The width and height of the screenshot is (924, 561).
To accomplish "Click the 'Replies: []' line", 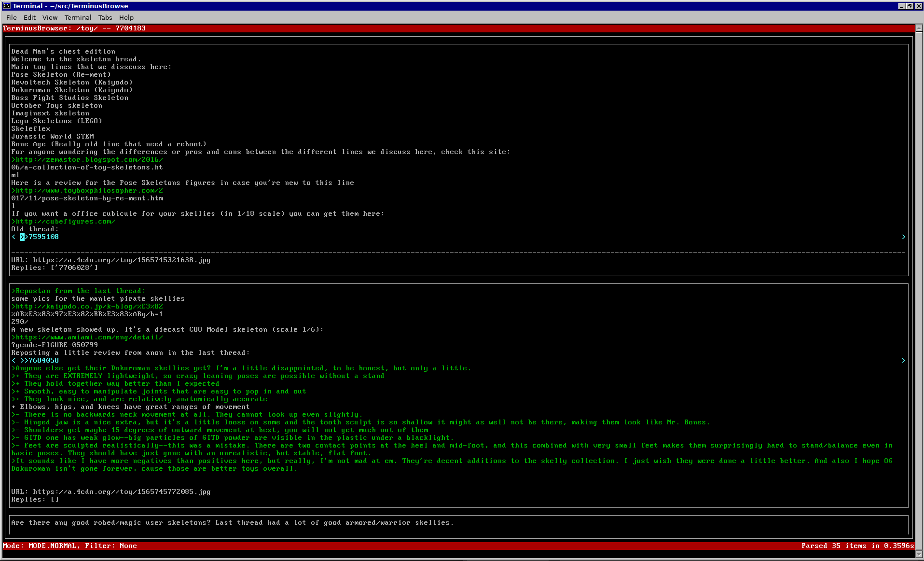I will pyautogui.click(x=35, y=499).
